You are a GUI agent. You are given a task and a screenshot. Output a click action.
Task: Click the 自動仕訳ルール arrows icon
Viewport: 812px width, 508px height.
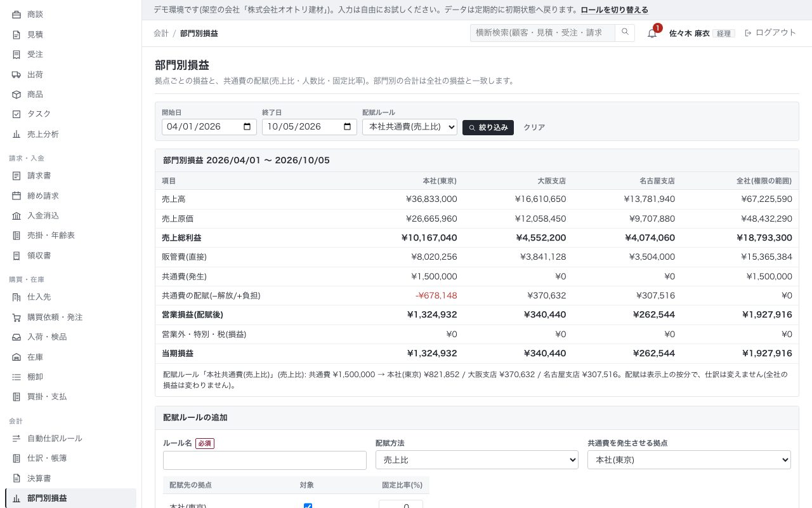pos(16,438)
